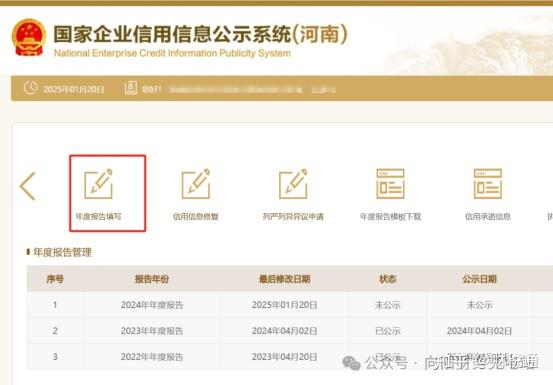This screenshot has height=385, width=553.
Task: Click the 年度报告填写 label
Action: (x=98, y=216)
